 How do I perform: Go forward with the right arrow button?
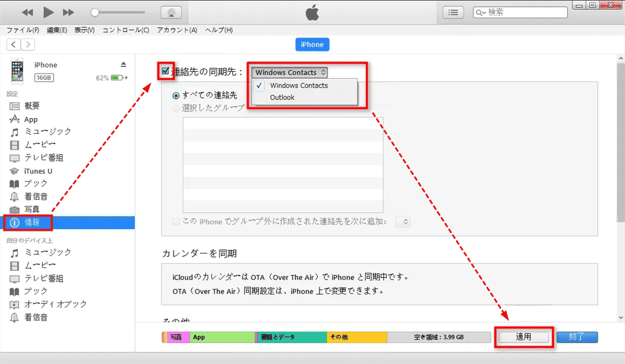click(28, 44)
